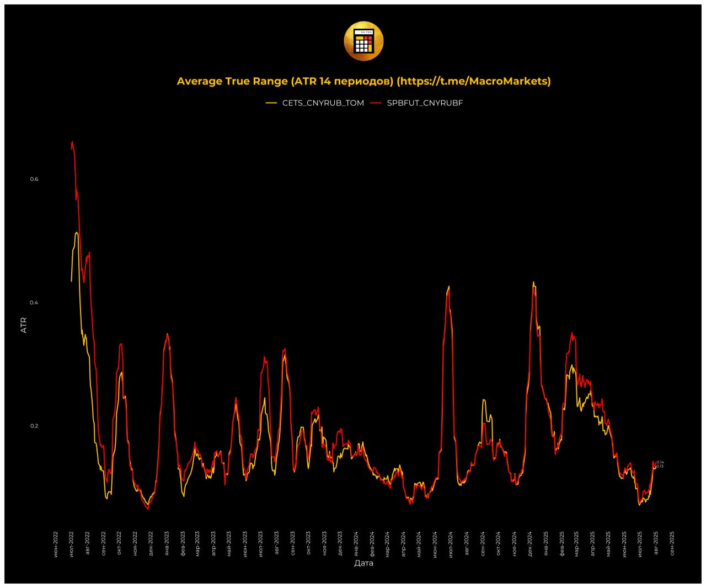
Task: Select the 'июл-2025' x-axis tick
Action: coord(640,544)
